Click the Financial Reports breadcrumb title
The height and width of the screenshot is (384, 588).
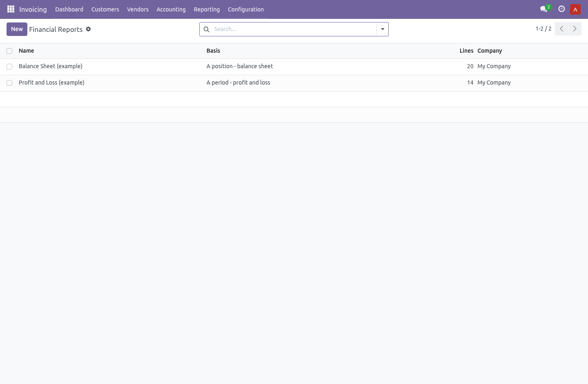pyautogui.click(x=56, y=29)
